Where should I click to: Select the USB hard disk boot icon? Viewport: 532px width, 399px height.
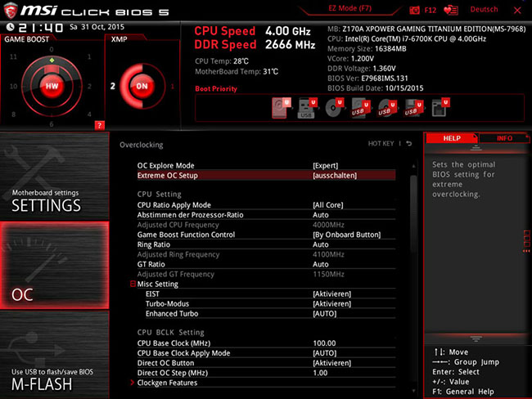(x=360, y=108)
